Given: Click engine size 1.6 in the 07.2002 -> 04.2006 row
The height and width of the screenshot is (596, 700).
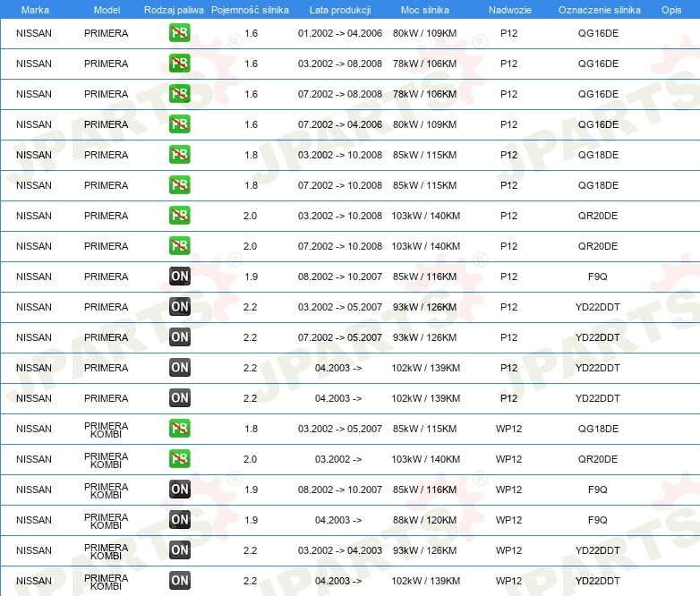Looking at the screenshot, I should (x=251, y=124).
